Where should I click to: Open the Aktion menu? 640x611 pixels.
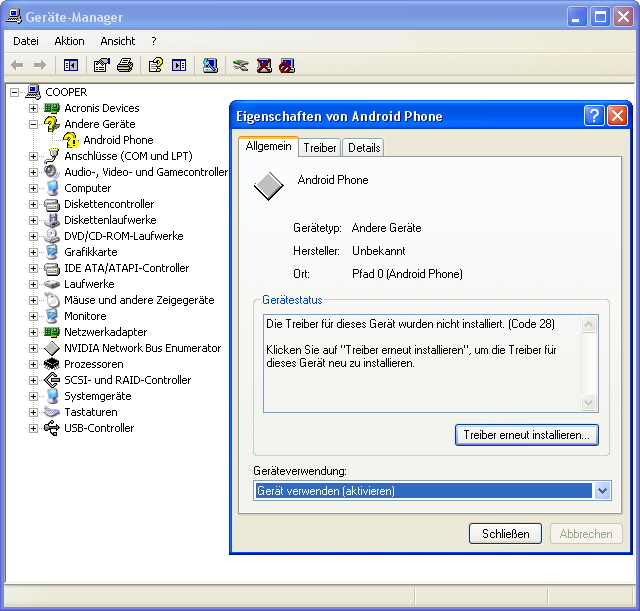[69, 41]
